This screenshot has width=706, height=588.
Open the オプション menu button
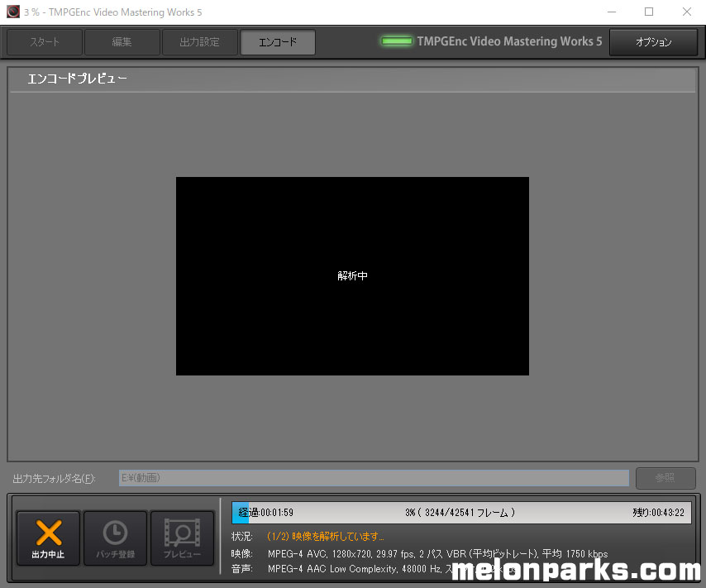pos(653,42)
